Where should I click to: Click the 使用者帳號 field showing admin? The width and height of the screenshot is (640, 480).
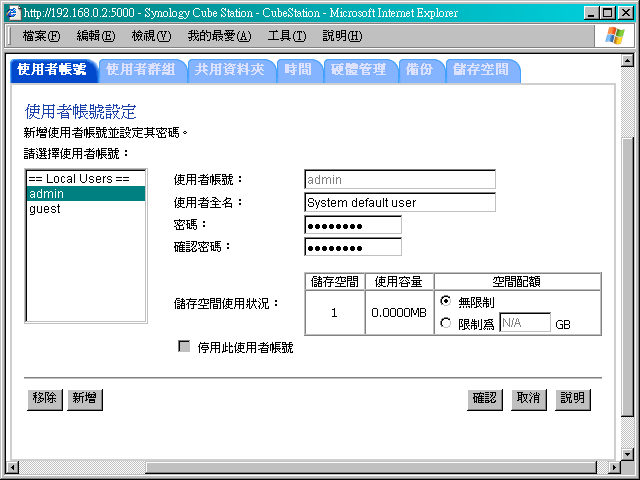click(x=400, y=180)
